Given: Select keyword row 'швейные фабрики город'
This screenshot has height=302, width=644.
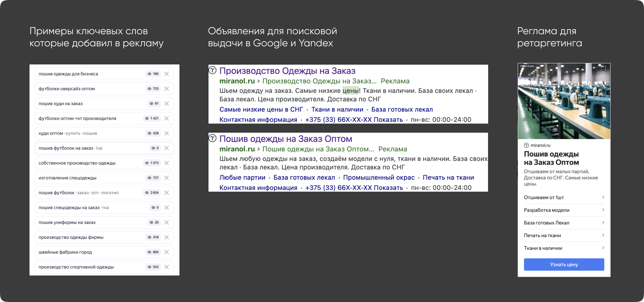Looking at the screenshot, I should coord(104,252).
